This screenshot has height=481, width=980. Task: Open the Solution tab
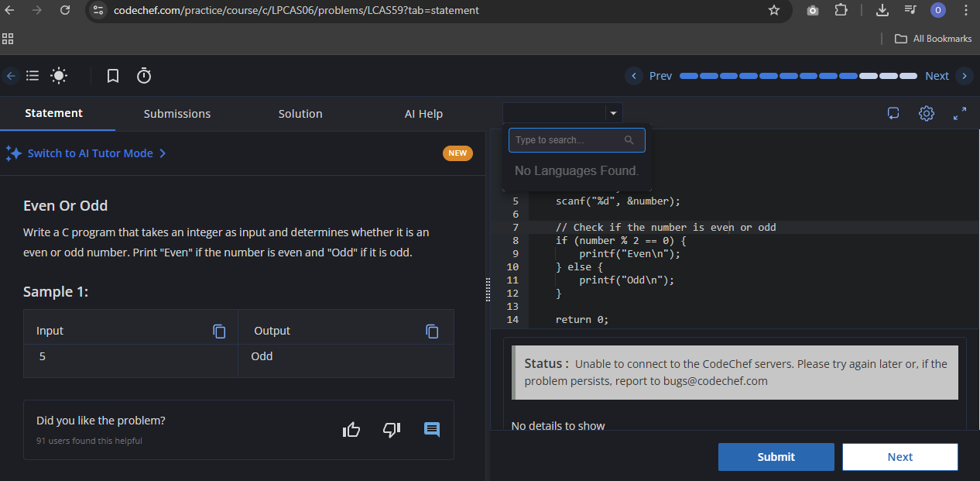click(x=300, y=114)
